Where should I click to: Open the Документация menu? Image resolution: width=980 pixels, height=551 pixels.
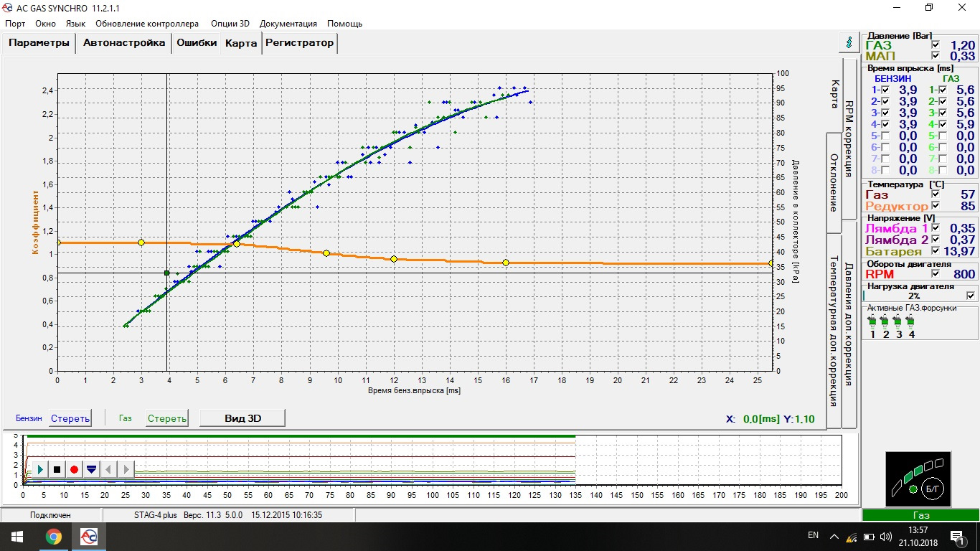288,24
